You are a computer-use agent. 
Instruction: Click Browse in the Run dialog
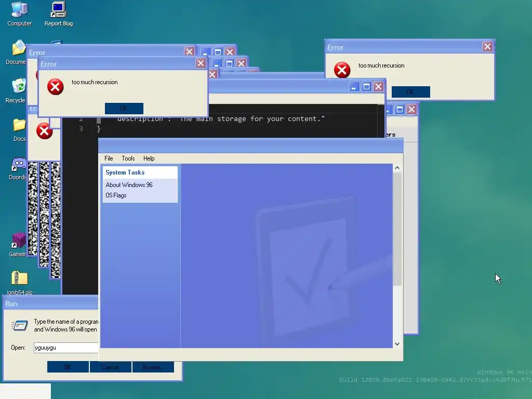click(x=153, y=367)
